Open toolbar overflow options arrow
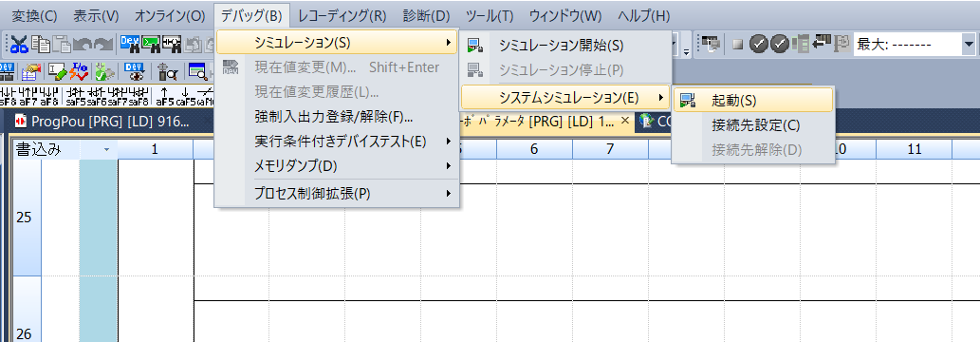This screenshot has height=342, width=980. (x=686, y=52)
